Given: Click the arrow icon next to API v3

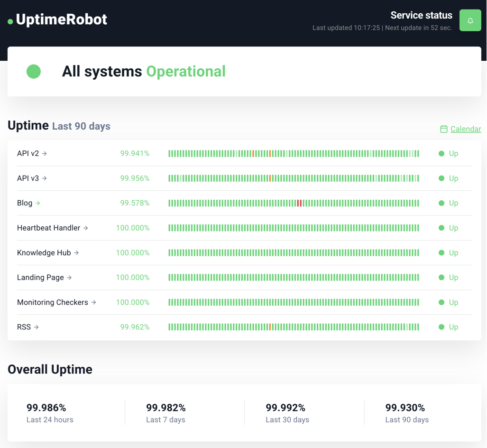Looking at the screenshot, I should tap(45, 178).
